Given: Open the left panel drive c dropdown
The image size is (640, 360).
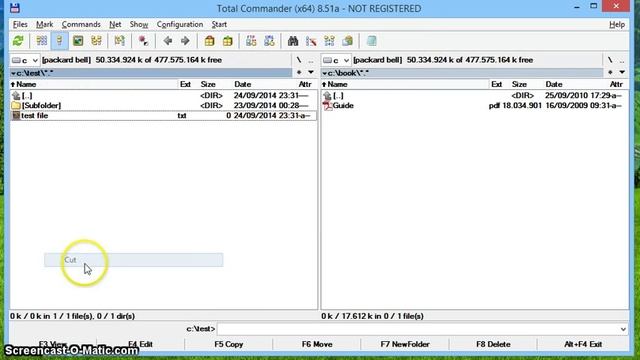Looking at the screenshot, I should 25,60.
